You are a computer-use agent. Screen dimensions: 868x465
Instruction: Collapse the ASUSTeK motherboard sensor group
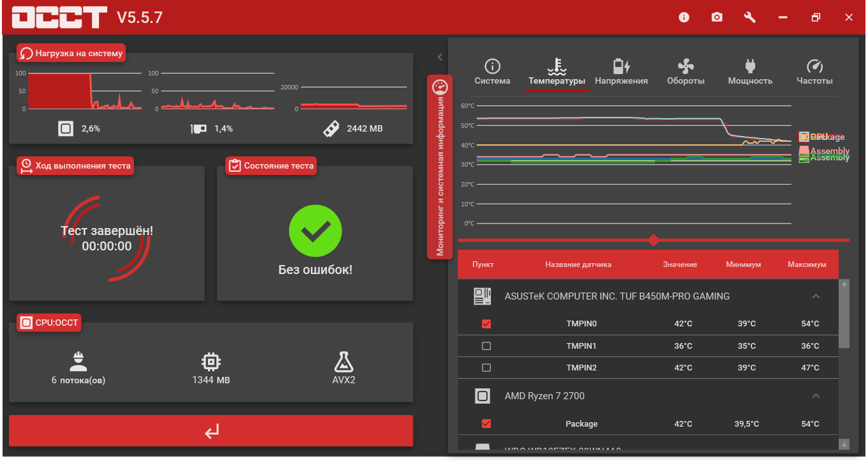[816, 296]
